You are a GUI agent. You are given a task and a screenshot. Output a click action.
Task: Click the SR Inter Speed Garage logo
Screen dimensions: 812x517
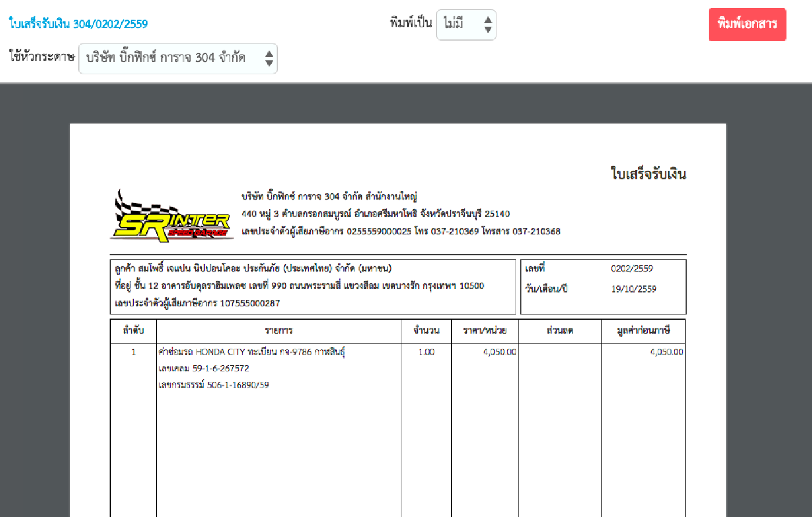tap(172, 215)
